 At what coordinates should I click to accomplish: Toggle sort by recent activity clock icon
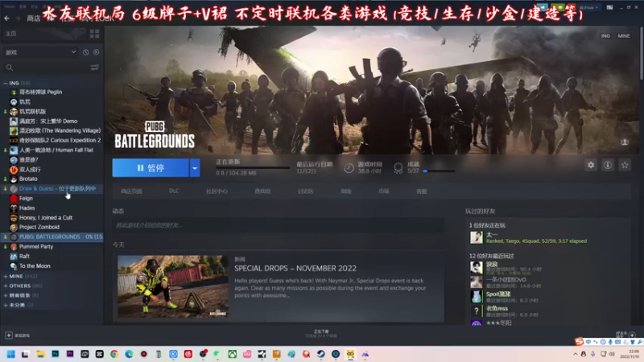coord(86,52)
